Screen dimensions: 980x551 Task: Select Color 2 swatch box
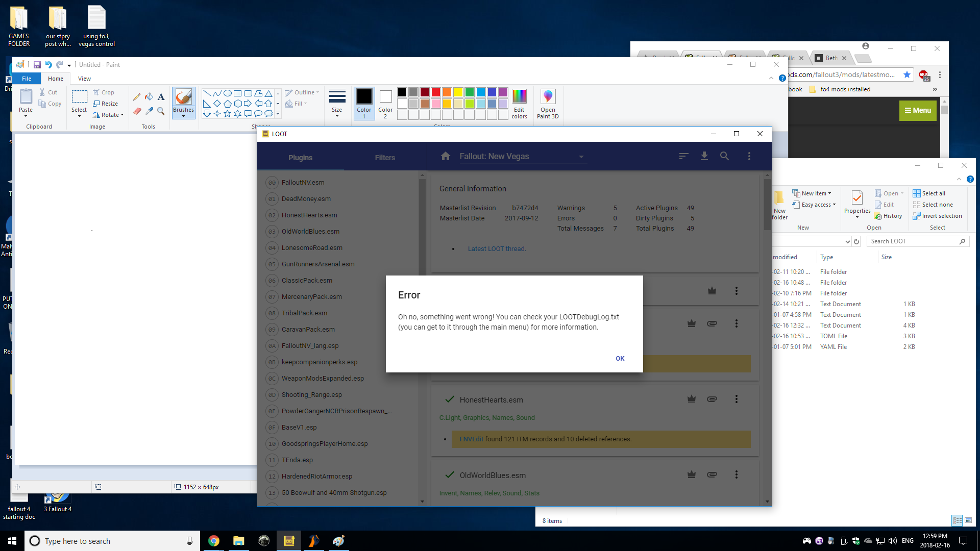point(385,104)
